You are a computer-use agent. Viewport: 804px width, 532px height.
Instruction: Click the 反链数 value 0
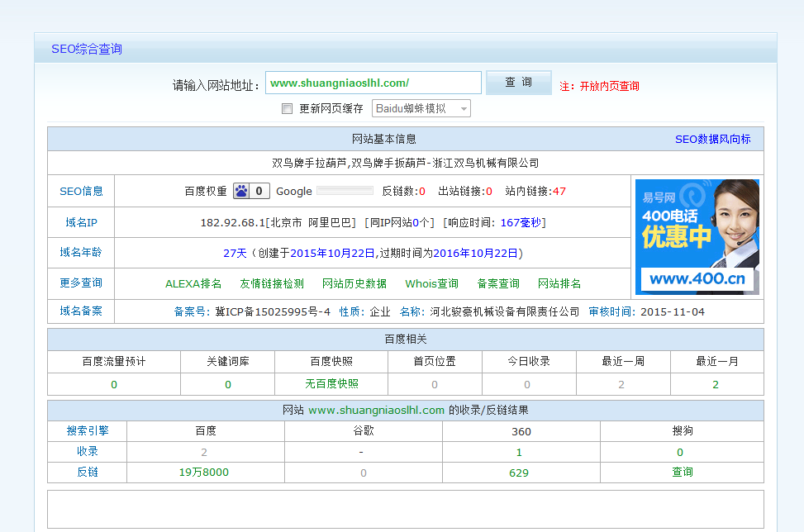[x=422, y=192]
